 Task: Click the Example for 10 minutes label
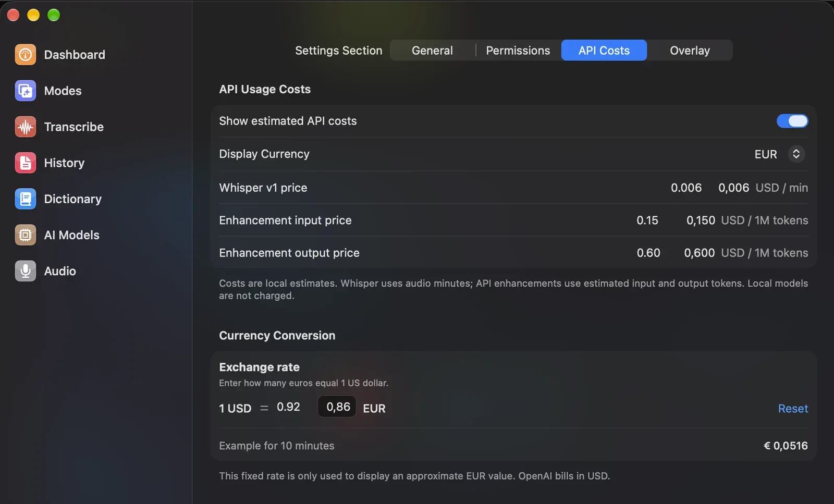click(277, 446)
